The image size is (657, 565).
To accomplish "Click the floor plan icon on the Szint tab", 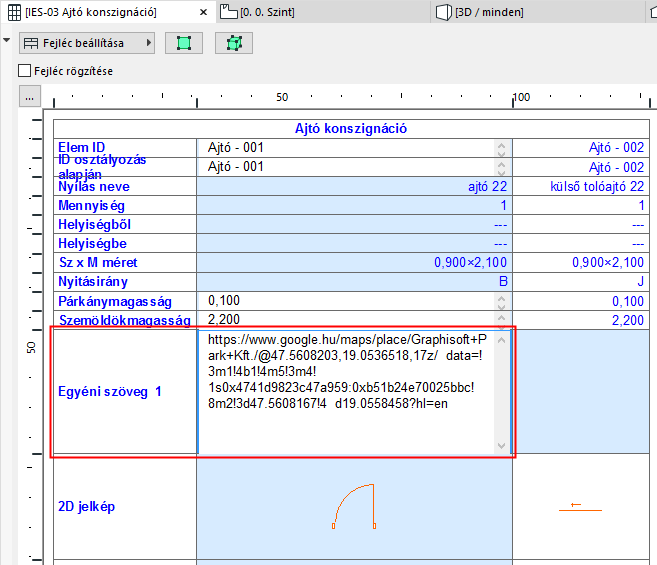I will click(x=229, y=12).
